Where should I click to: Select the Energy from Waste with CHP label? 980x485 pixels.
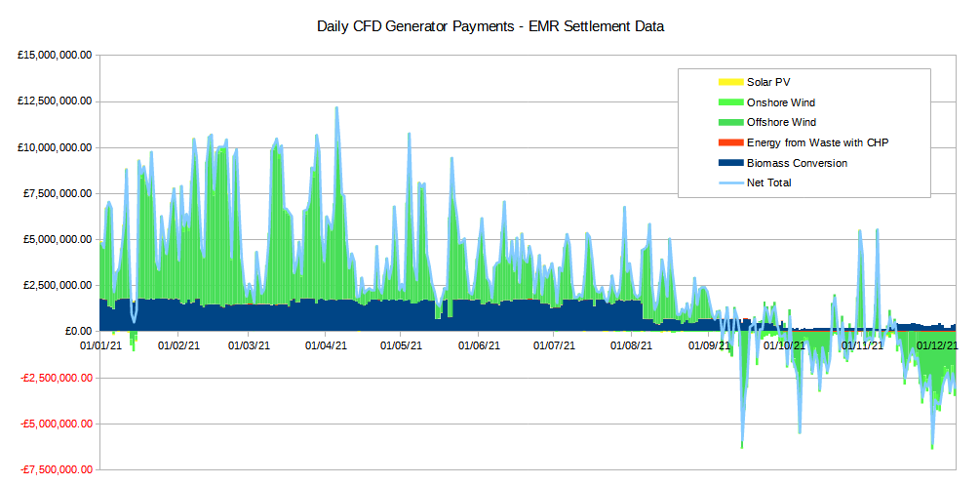pyautogui.click(x=817, y=142)
